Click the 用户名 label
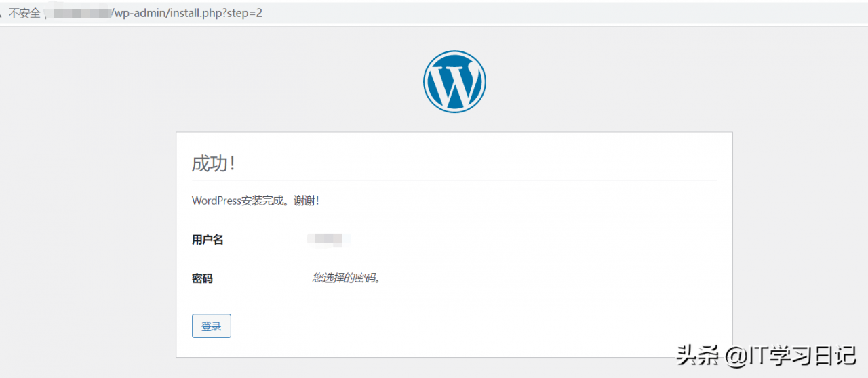Screen dimensions: 868x378 208,240
